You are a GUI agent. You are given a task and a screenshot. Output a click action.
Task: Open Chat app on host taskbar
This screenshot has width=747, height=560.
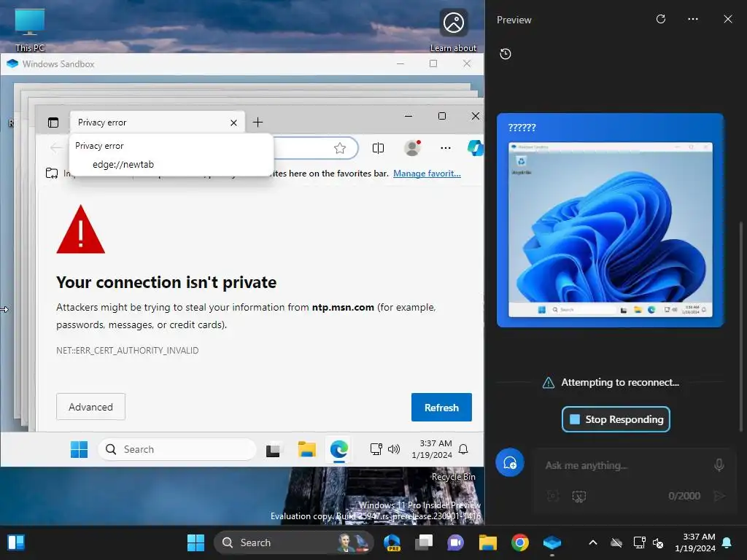coord(455,542)
